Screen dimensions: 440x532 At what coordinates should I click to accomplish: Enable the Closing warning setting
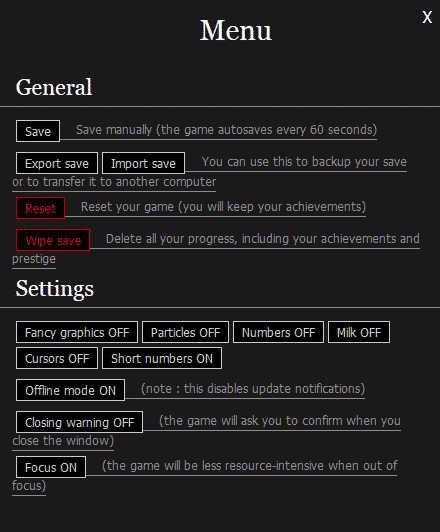pyautogui.click(x=79, y=422)
